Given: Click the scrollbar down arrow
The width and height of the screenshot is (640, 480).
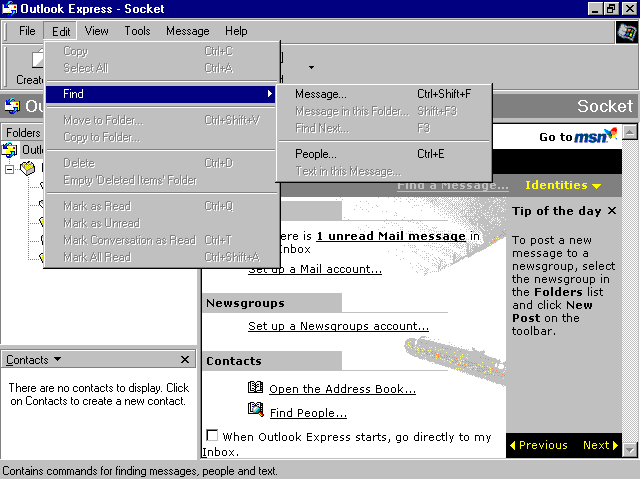Looking at the screenshot, I should [630, 451].
